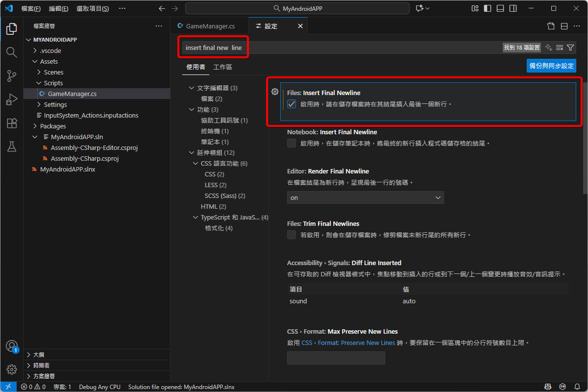Enable Files: Trim Final Newlines checkbox
588x392 pixels.
click(292, 235)
